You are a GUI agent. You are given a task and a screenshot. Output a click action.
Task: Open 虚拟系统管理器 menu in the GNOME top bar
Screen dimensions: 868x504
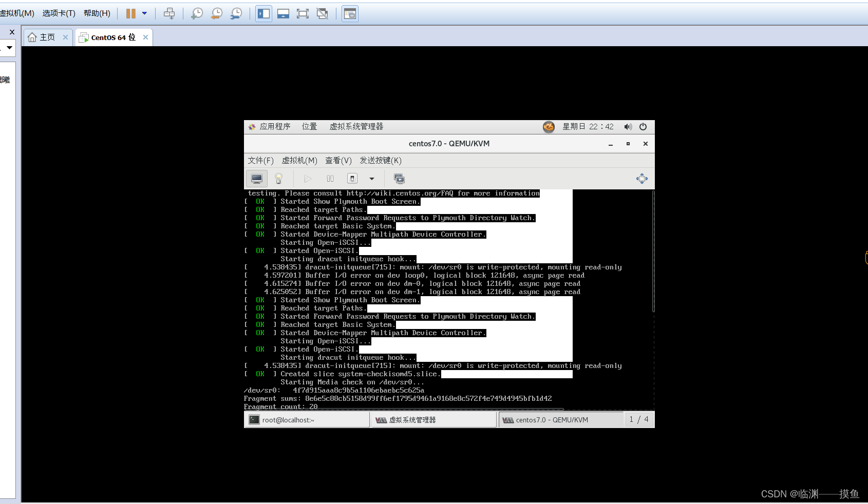(356, 126)
